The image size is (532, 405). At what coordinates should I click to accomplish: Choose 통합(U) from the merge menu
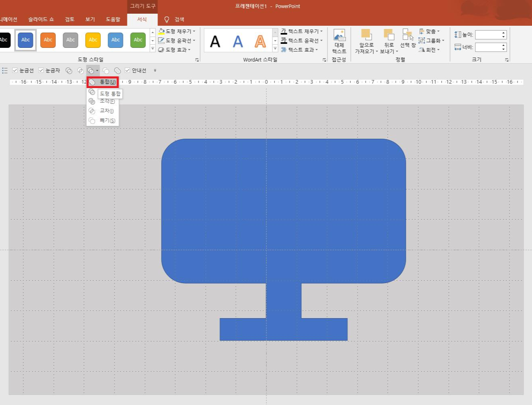tap(103, 82)
